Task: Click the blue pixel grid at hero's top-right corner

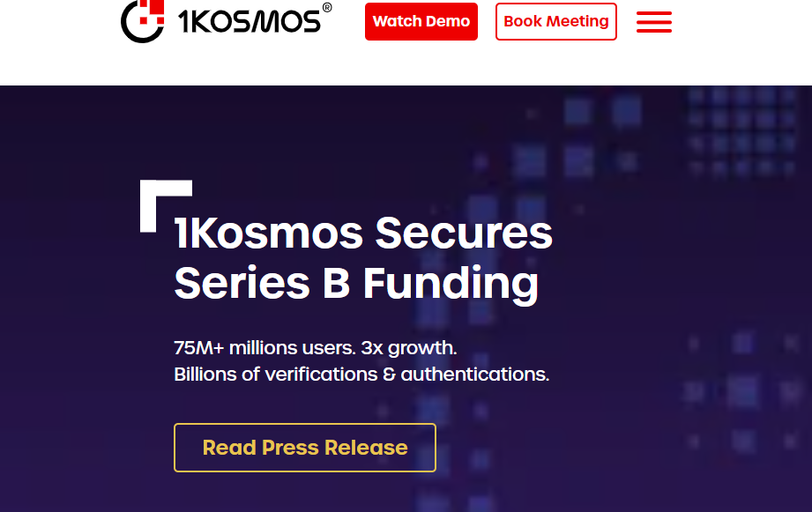Action: (741, 130)
